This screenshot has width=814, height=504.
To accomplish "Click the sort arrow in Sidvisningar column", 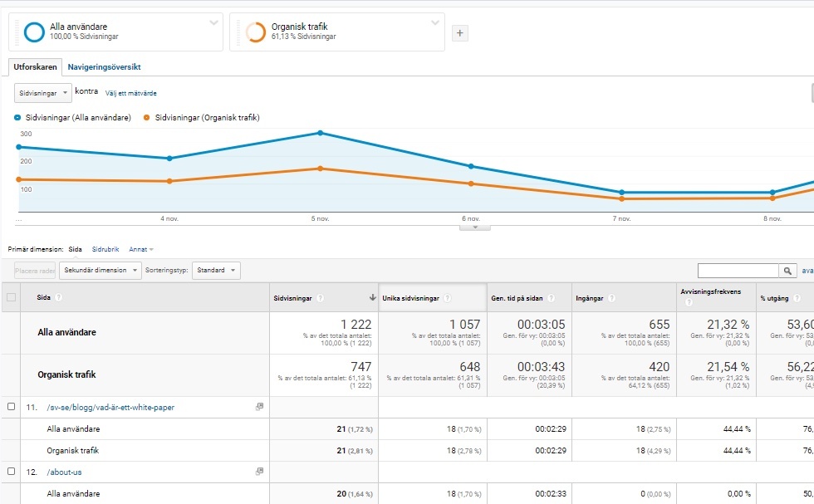I will (x=372, y=298).
